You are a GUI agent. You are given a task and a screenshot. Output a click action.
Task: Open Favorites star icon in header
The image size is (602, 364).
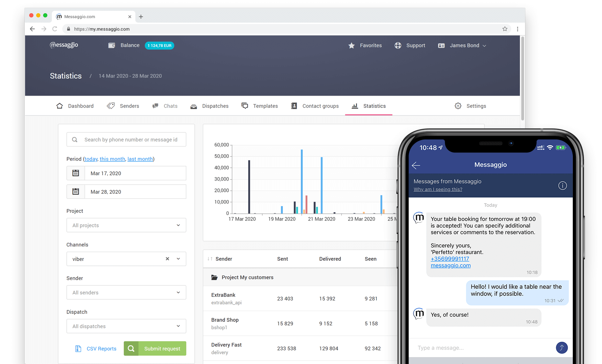[351, 45]
